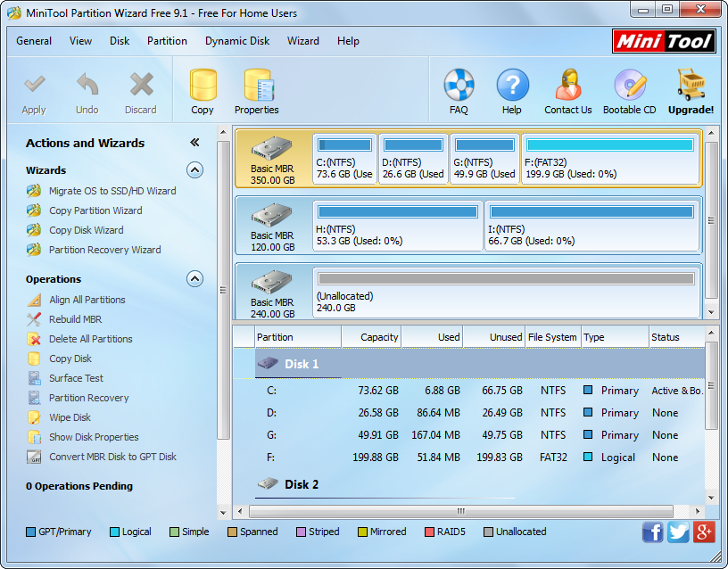728x569 pixels.
Task: Select the G: partition row
Action: tap(469, 435)
